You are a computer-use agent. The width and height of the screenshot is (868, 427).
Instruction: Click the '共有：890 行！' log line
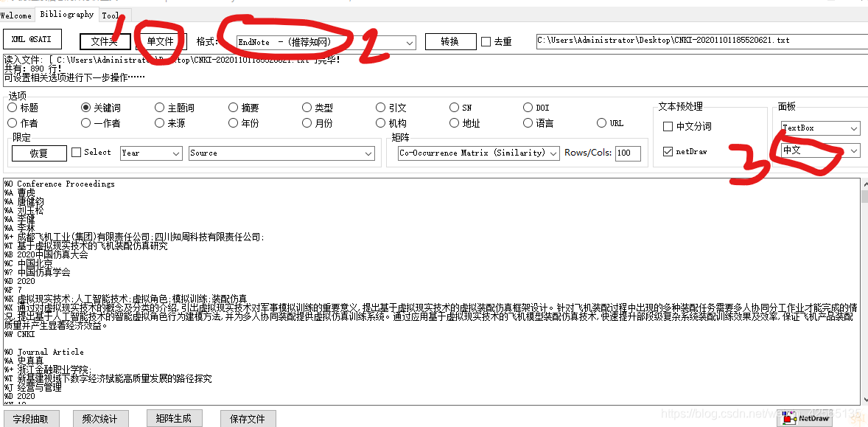(x=32, y=68)
